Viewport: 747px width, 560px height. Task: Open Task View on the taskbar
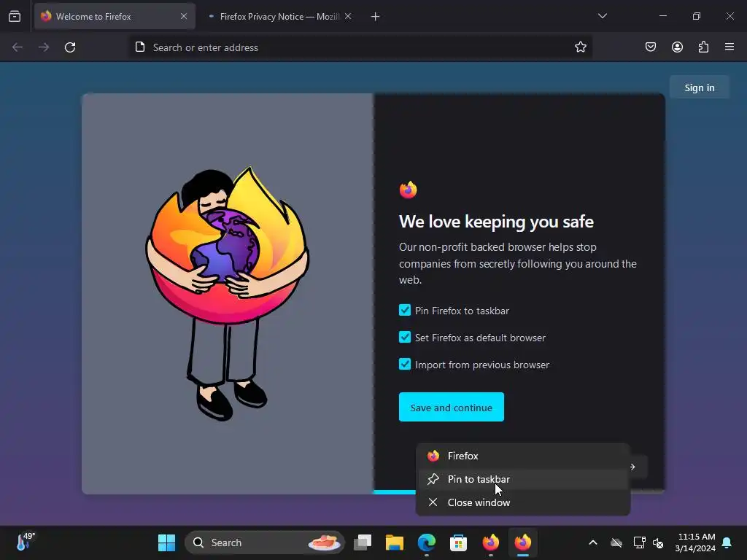[x=363, y=542]
